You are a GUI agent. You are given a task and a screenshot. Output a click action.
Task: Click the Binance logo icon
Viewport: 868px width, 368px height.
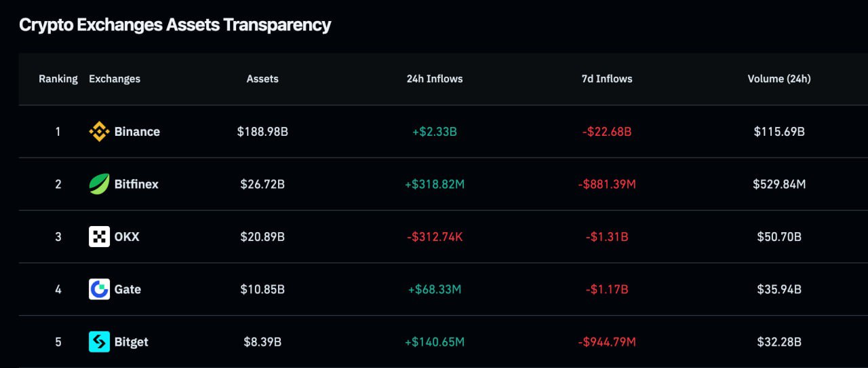pyautogui.click(x=99, y=132)
